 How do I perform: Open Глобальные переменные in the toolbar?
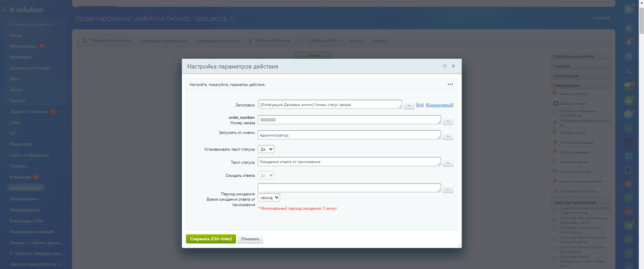(x=162, y=41)
